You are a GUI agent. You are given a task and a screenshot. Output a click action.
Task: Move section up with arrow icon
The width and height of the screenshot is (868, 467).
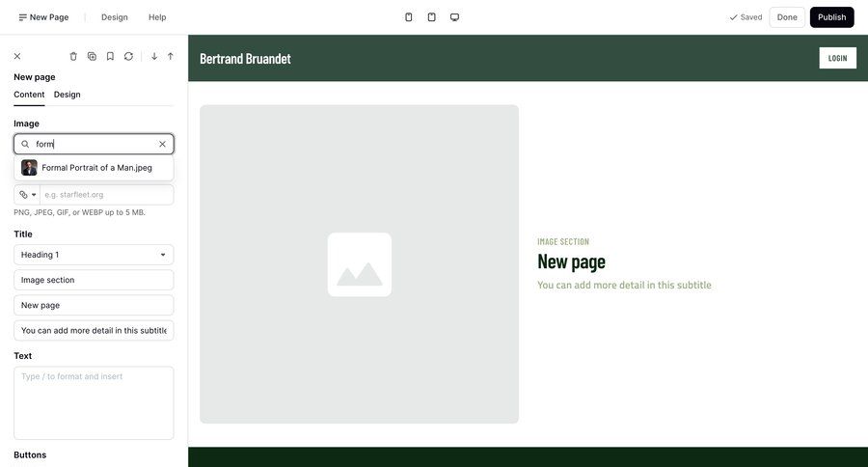171,56
